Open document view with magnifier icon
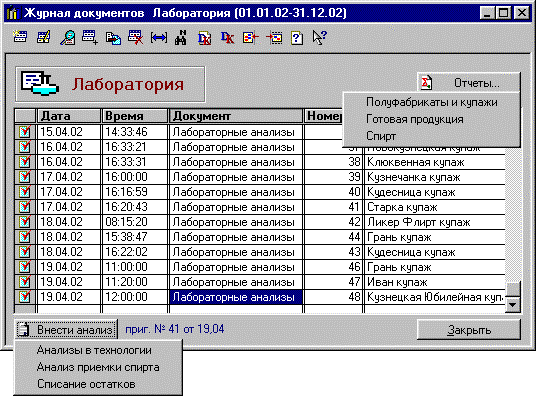This screenshot has width=536, height=396. click(x=68, y=37)
